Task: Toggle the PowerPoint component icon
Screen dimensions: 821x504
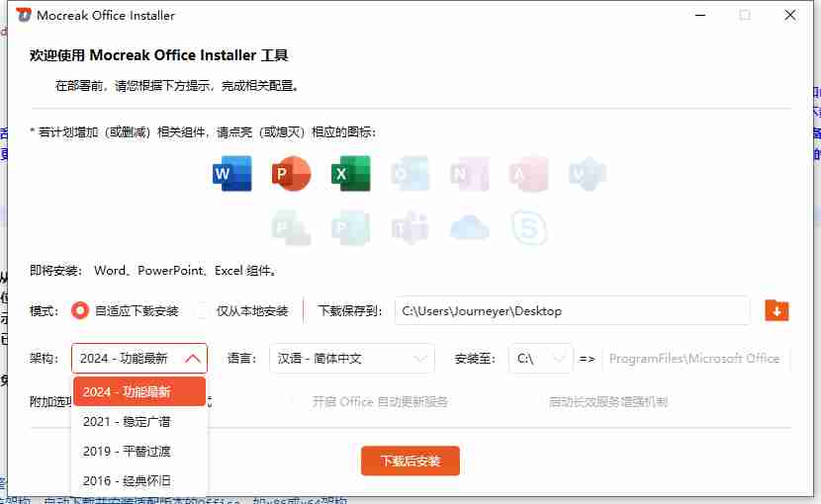Action: (x=292, y=174)
